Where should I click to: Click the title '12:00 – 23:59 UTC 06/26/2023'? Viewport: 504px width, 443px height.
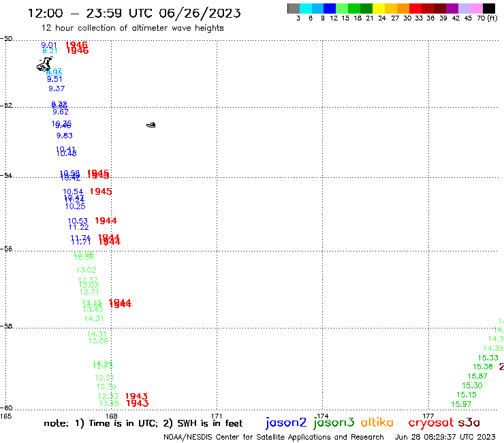pyautogui.click(x=134, y=13)
